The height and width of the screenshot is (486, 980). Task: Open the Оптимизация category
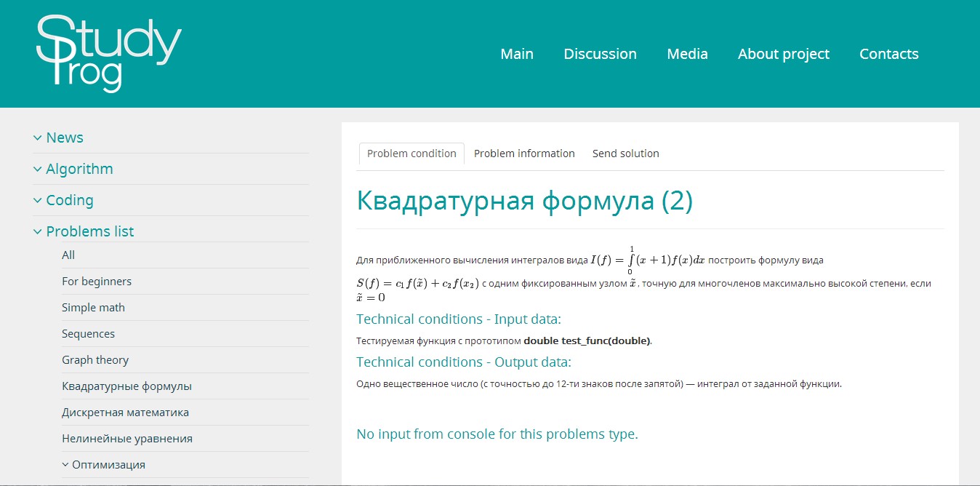(108, 464)
